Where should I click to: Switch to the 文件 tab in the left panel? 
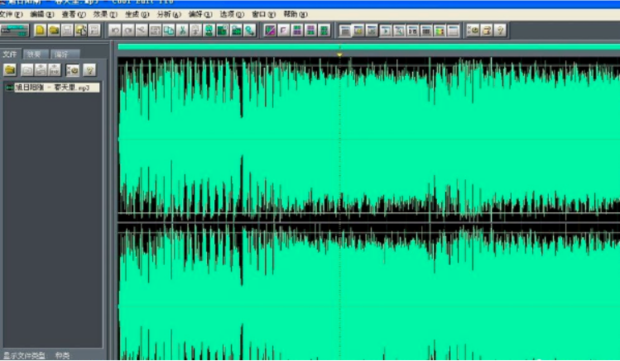coord(10,54)
